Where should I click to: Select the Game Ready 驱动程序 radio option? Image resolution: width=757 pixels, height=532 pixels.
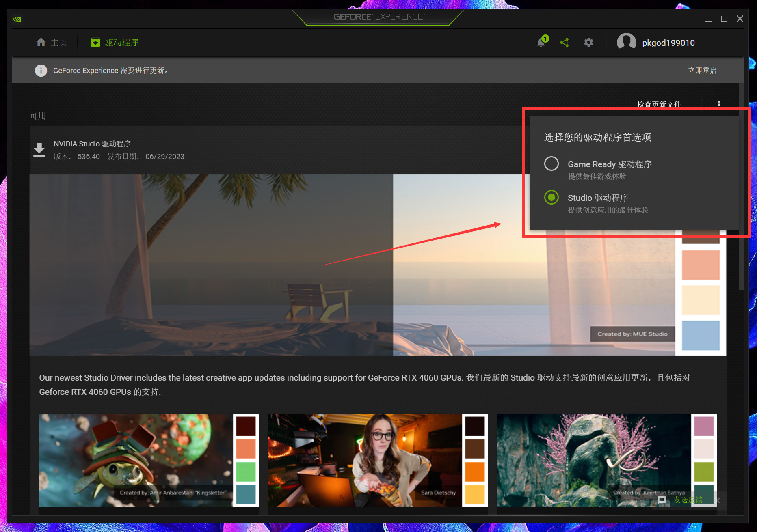pyautogui.click(x=551, y=164)
